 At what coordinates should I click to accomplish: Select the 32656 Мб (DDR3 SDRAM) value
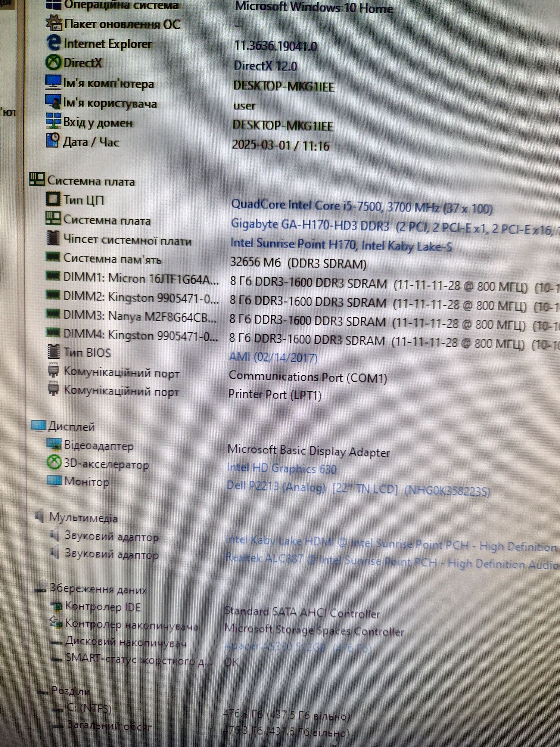(298, 263)
